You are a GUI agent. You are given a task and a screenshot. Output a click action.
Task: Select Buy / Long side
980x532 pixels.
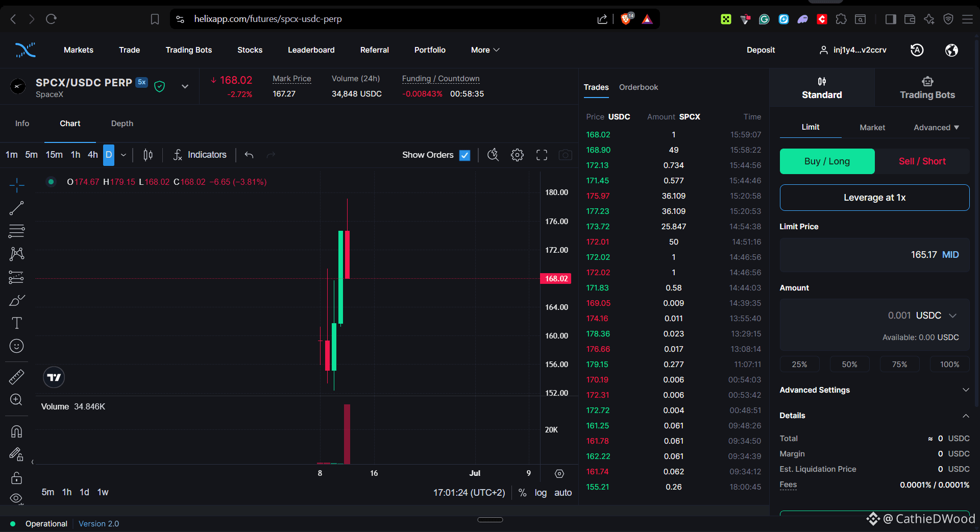827,161
